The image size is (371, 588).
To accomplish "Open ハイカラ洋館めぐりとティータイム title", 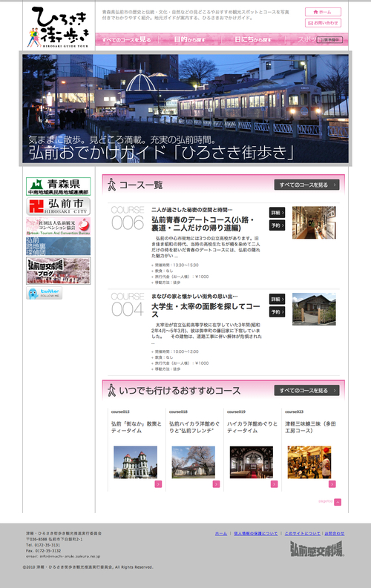I will (x=252, y=427).
